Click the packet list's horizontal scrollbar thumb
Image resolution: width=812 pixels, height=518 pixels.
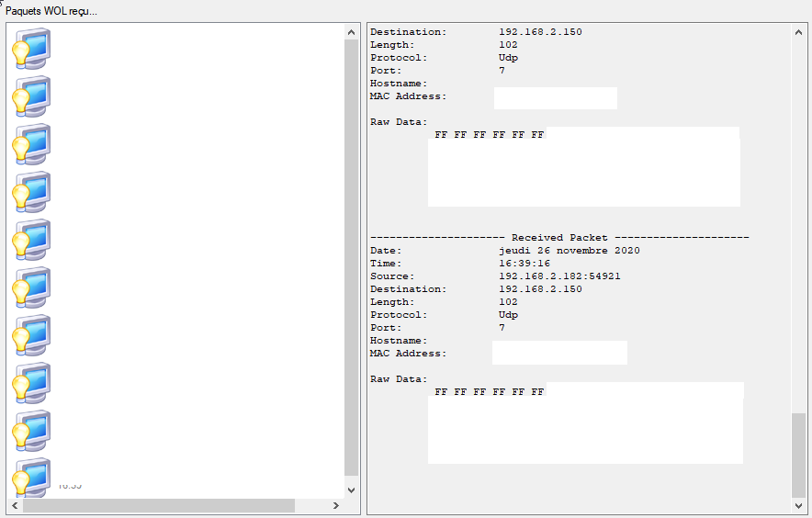click(x=159, y=505)
